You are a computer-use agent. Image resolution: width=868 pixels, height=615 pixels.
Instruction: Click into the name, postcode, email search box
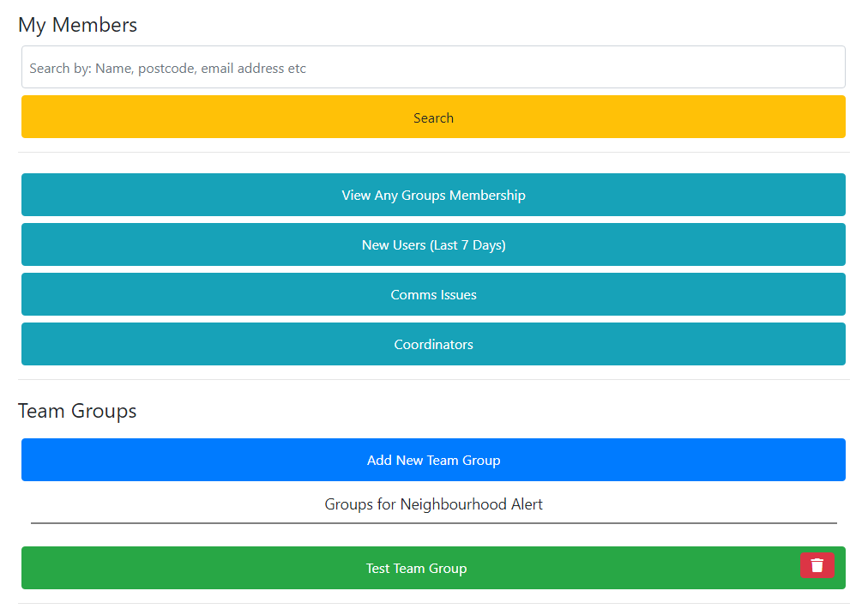[433, 68]
